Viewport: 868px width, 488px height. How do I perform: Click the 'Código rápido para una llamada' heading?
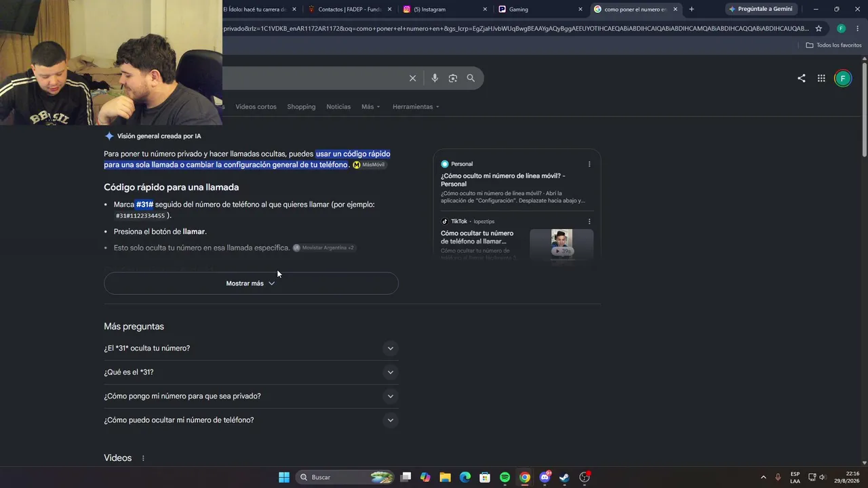[172, 187]
